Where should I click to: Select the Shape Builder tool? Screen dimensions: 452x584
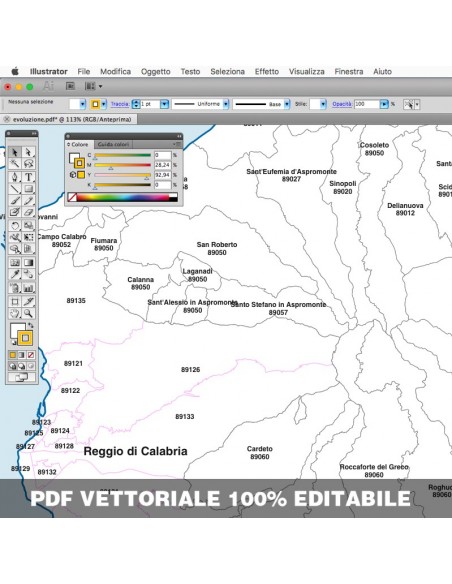(15, 249)
